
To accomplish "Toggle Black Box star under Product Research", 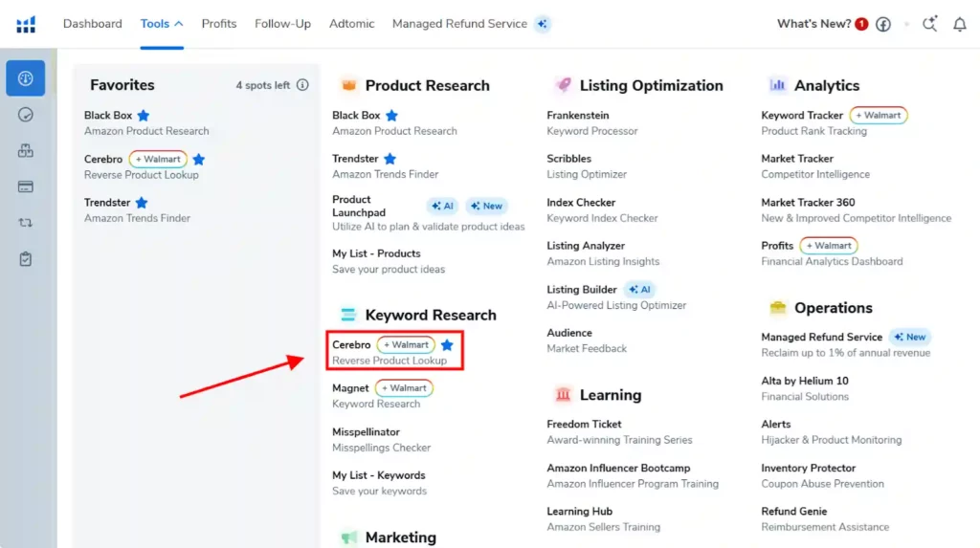I will click(x=391, y=115).
